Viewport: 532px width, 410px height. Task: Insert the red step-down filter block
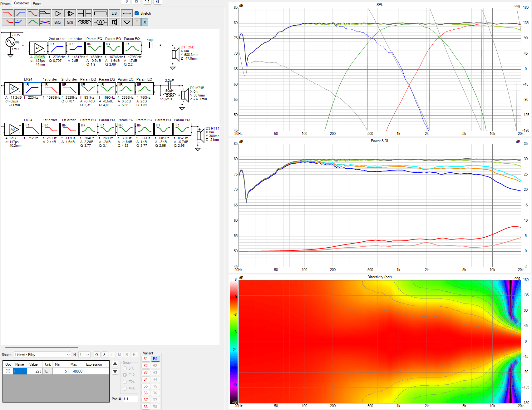click(x=7, y=22)
